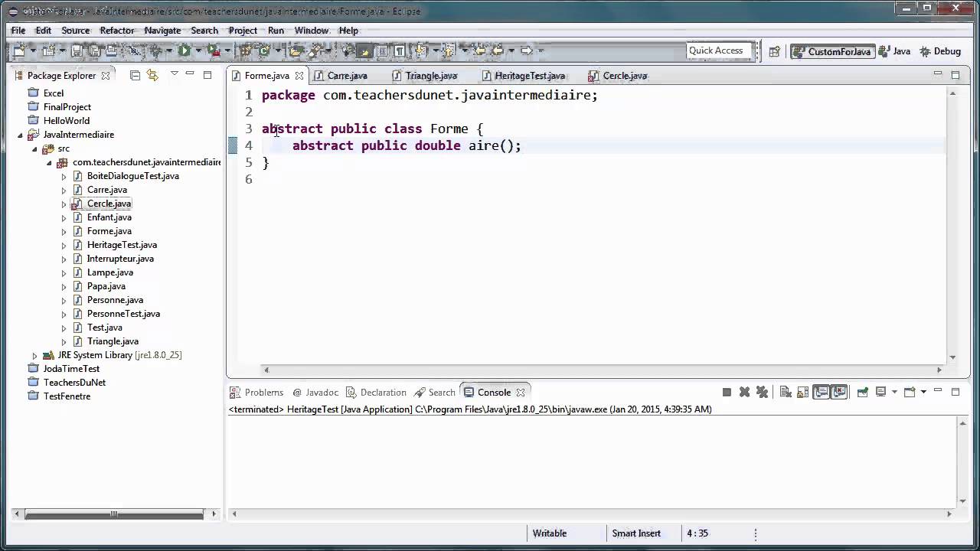Switch to the Debug perspective
Image resolution: width=980 pixels, height=551 pixels.
click(x=940, y=51)
